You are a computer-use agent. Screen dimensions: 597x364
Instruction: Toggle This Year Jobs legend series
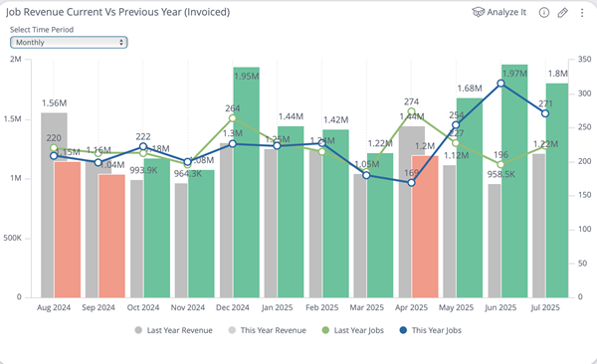431,330
